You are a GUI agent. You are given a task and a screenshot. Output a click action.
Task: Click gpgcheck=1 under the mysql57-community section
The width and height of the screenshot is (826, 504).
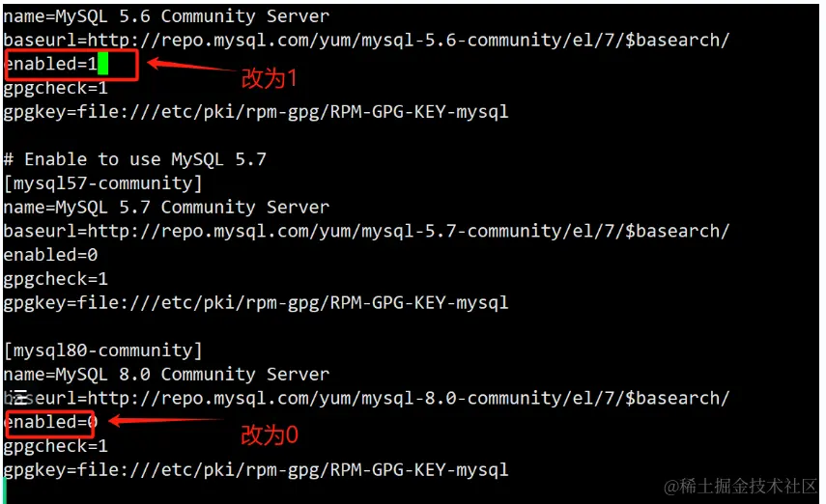click(x=55, y=279)
